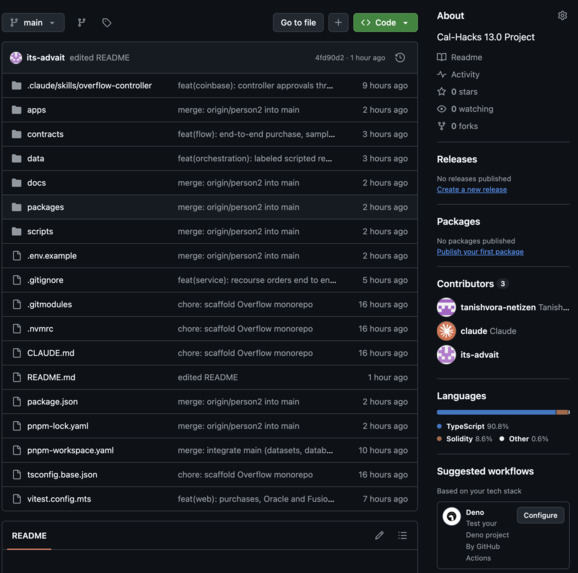The height and width of the screenshot is (573, 578).
Task: Click the file icon beside CLAUDE.md
Action: click(17, 353)
